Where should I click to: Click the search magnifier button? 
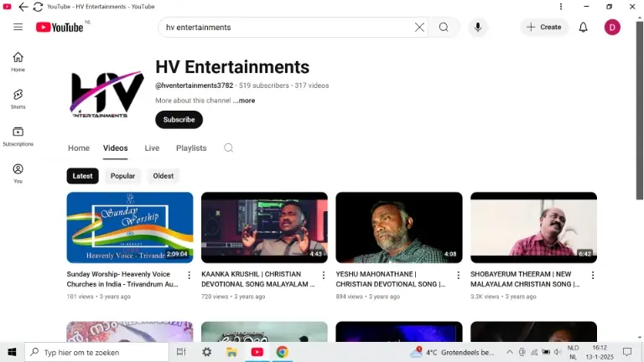tap(444, 27)
